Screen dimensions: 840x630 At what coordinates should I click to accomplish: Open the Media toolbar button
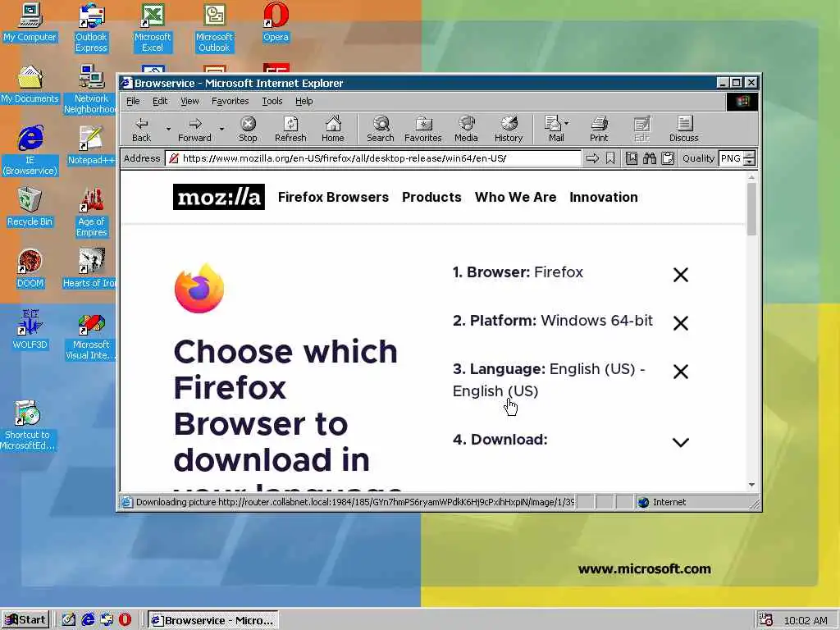466,129
